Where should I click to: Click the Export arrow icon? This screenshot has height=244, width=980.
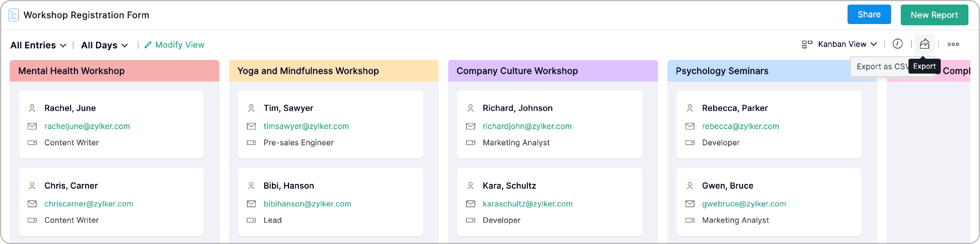[x=924, y=44]
